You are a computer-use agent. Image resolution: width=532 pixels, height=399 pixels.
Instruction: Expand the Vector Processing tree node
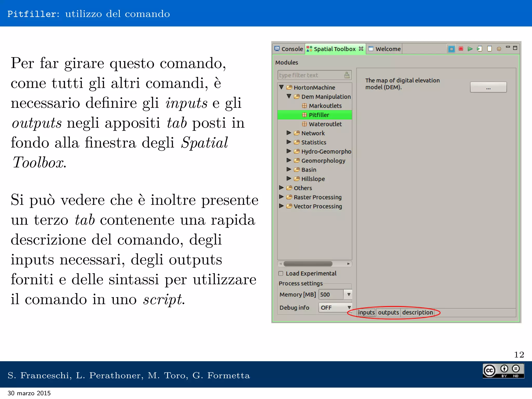281,206
